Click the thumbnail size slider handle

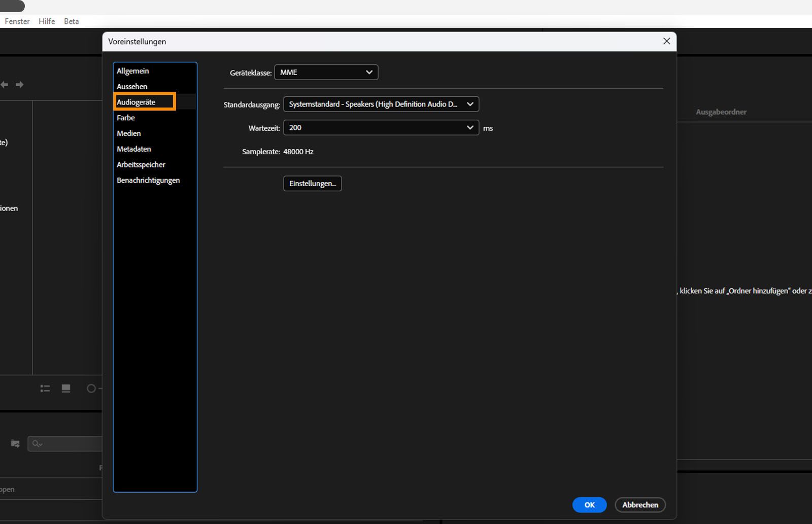[x=91, y=389]
